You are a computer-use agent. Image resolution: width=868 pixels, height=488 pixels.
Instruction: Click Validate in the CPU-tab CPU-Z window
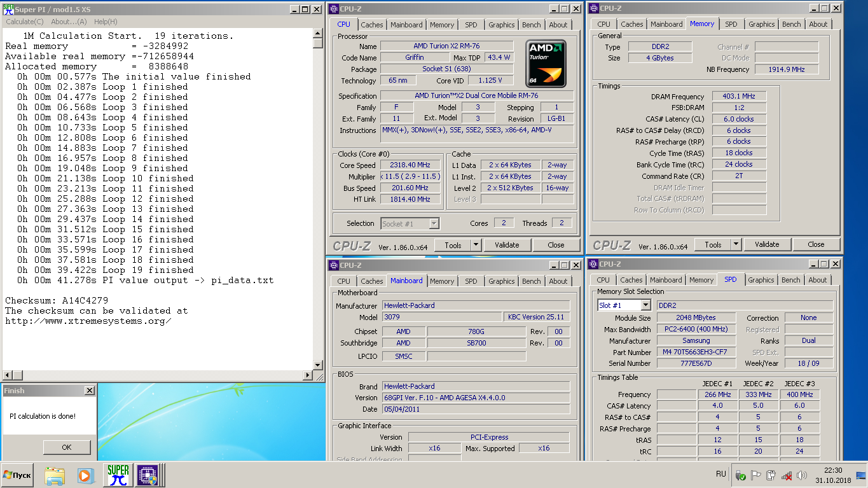(x=507, y=245)
